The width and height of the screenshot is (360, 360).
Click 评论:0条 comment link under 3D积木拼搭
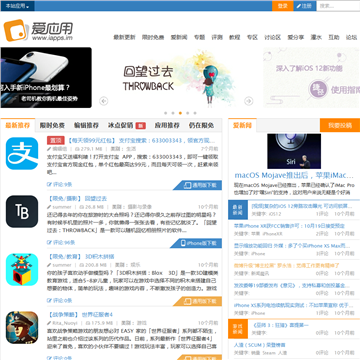click(x=59, y=300)
